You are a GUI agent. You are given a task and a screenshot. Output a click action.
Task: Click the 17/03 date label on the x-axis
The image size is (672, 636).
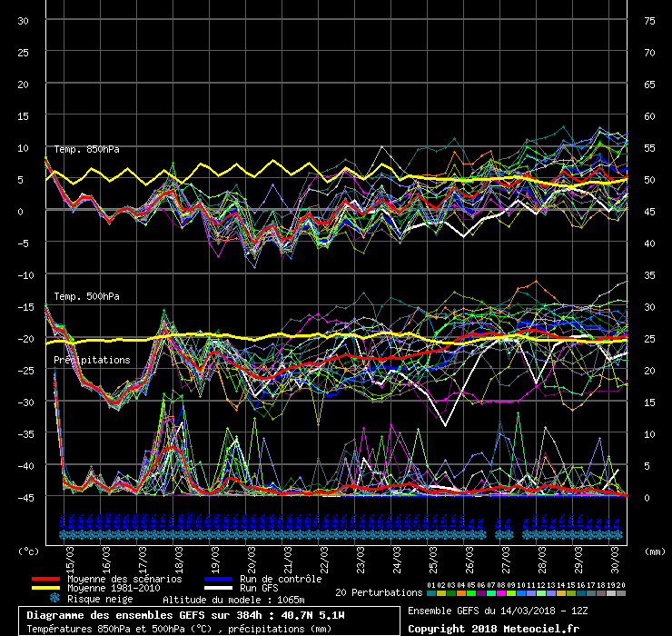tap(143, 560)
